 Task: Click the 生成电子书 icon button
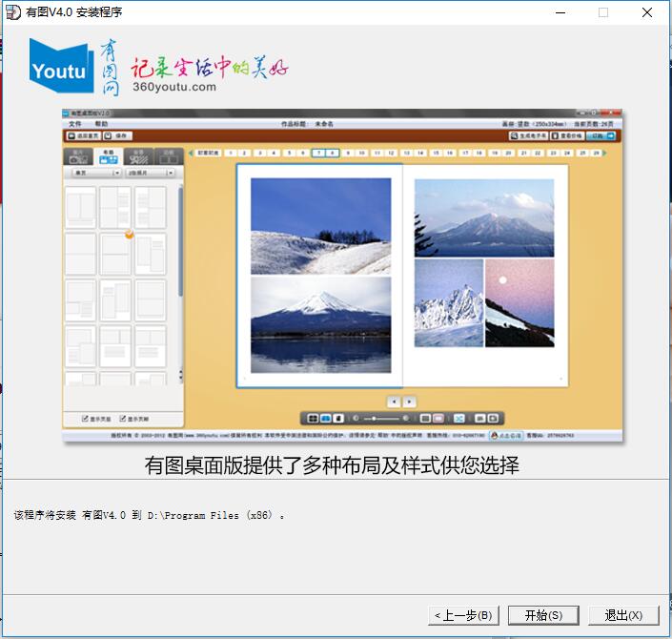click(x=529, y=136)
